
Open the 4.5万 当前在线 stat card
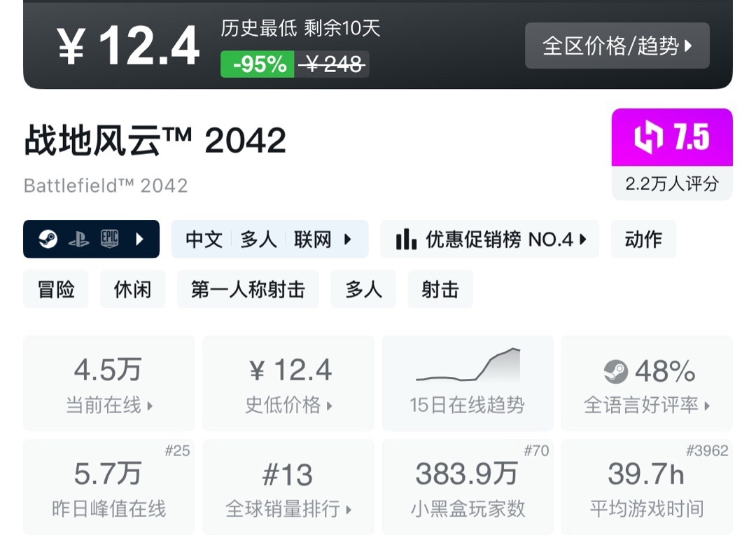click(x=109, y=383)
